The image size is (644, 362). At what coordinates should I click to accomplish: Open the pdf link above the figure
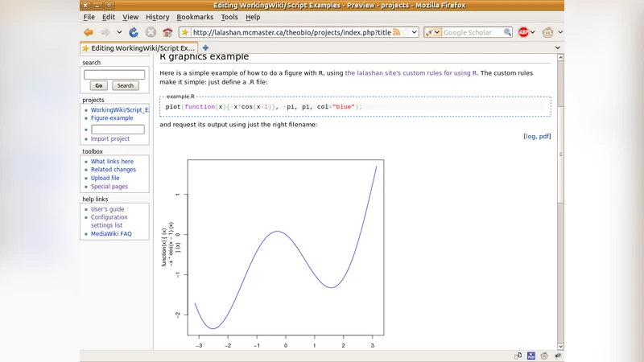[543, 136]
